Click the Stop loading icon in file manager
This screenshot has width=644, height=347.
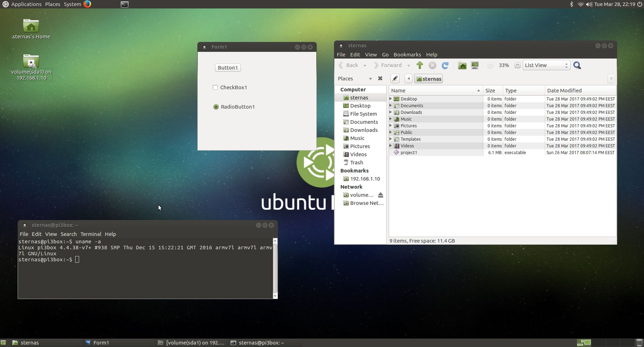pyautogui.click(x=433, y=65)
